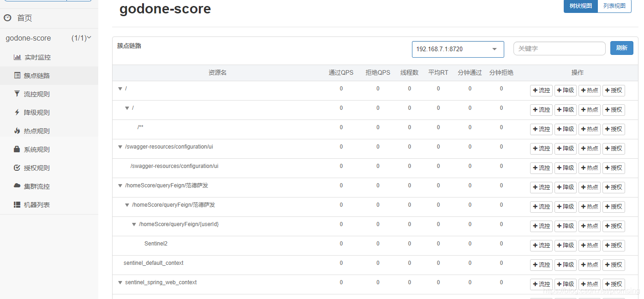Viewport: 644px width, 299px height.
Task: Add 降级 rule for top-level / row
Action: [566, 90]
